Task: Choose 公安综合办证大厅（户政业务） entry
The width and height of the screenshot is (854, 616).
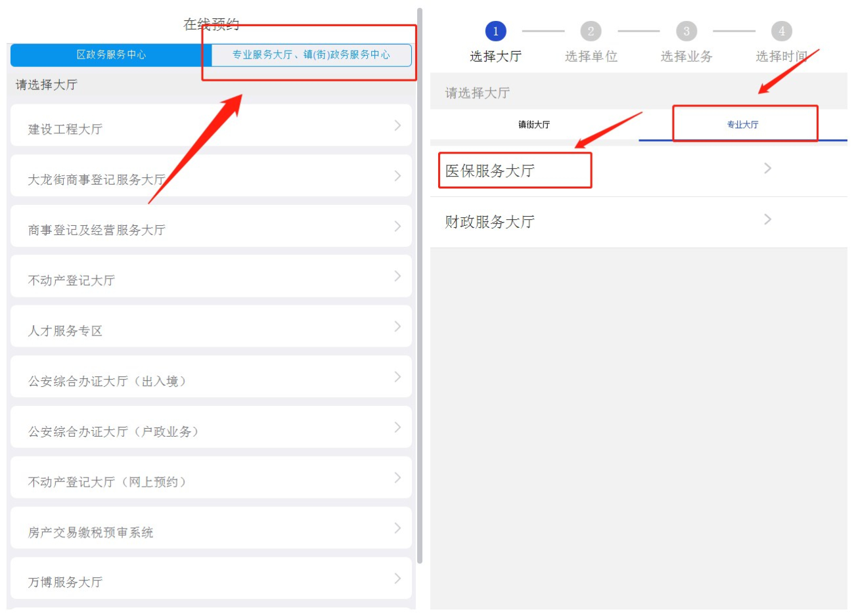Action: tap(211, 427)
